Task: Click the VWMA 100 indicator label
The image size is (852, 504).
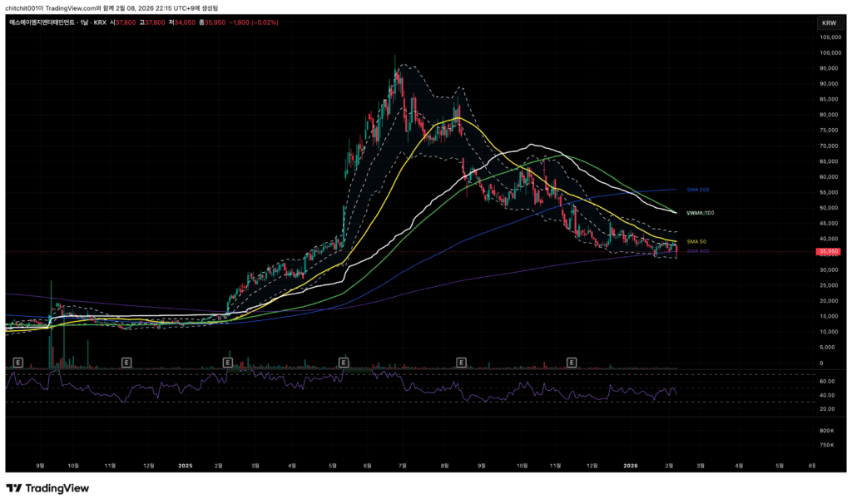Action: pos(700,213)
